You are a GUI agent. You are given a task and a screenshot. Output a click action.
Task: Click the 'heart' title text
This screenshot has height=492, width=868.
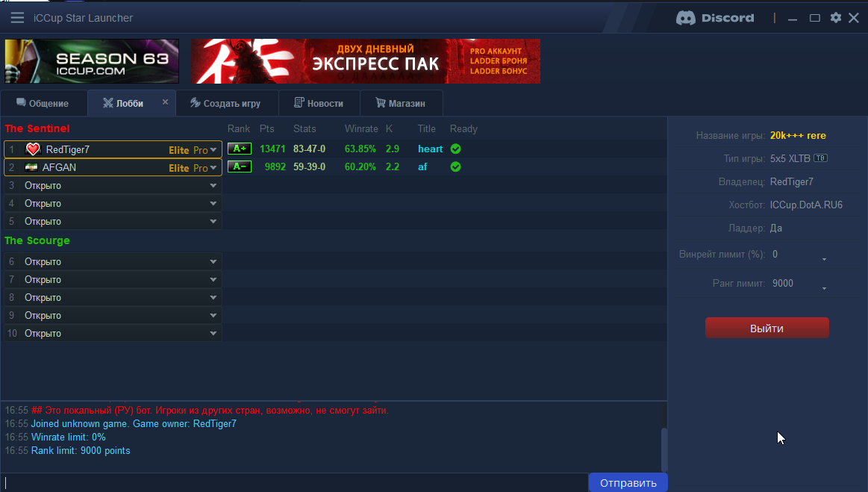[x=430, y=149]
